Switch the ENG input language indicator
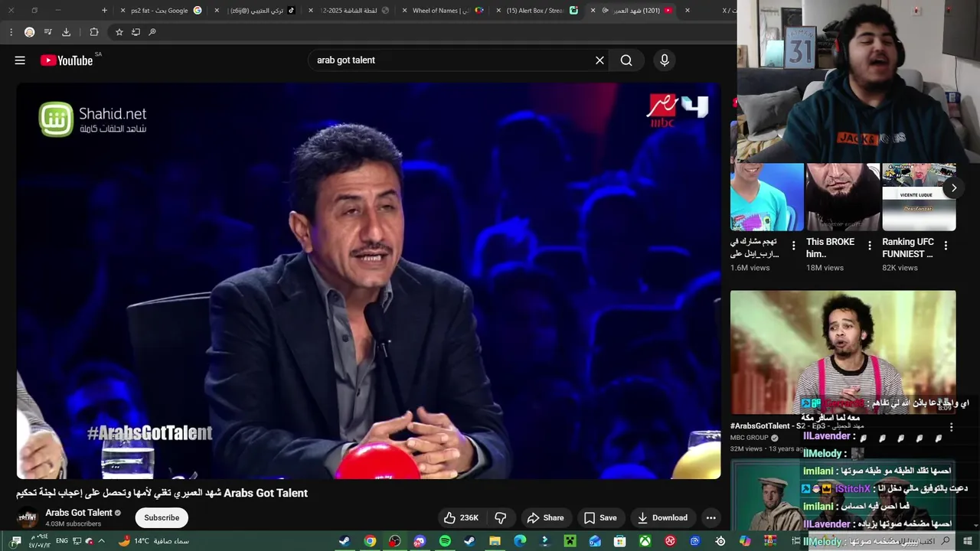Image resolution: width=980 pixels, height=551 pixels. tap(62, 541)
